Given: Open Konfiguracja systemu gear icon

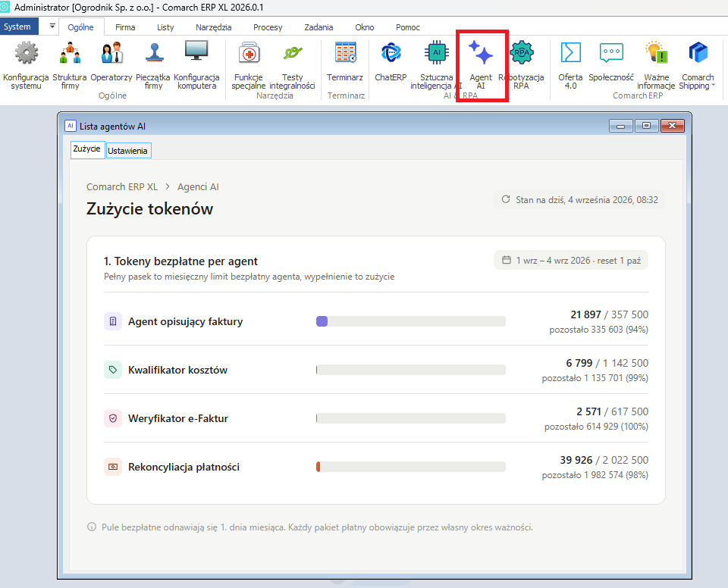Looking at the screenshot, I should tap(27, 52).
